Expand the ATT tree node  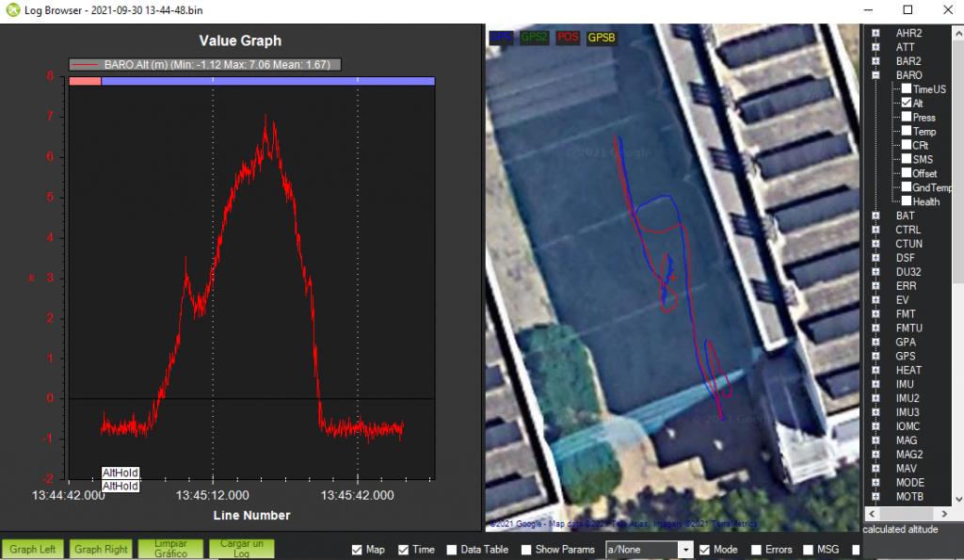(x=876, y=46)
